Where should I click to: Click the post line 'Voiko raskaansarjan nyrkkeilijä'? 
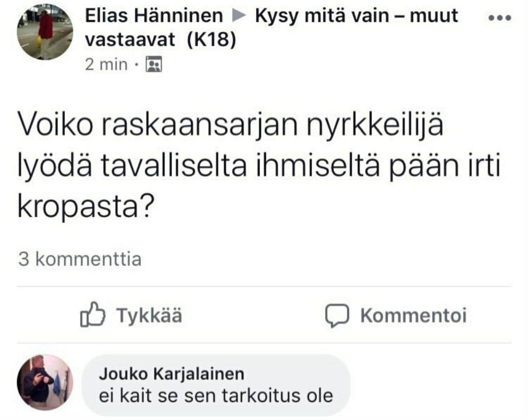tap(231, 128)
